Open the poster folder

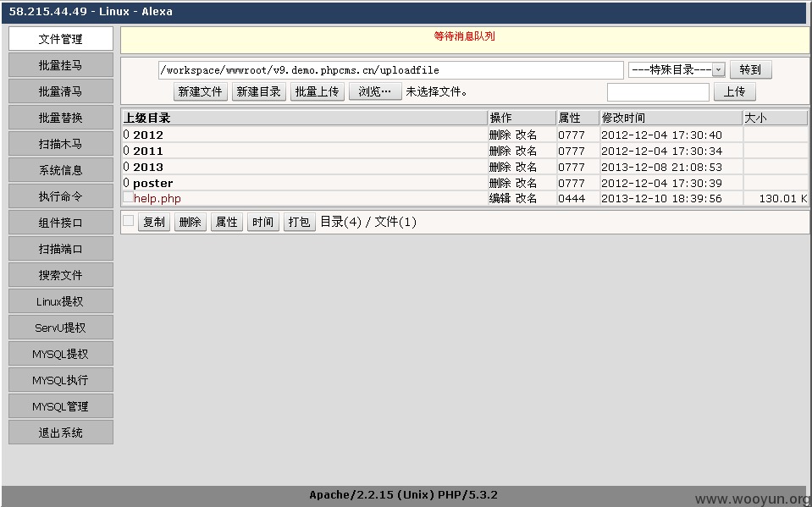pyautogui.click(x=152, y=184)
